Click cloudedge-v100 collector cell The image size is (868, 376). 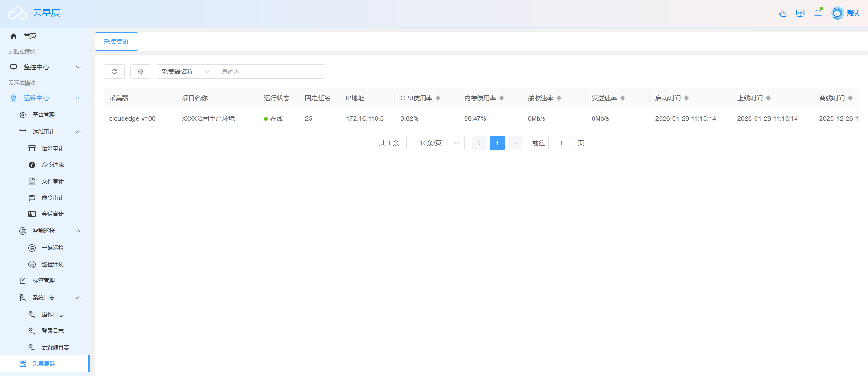[x=132, y=118]
